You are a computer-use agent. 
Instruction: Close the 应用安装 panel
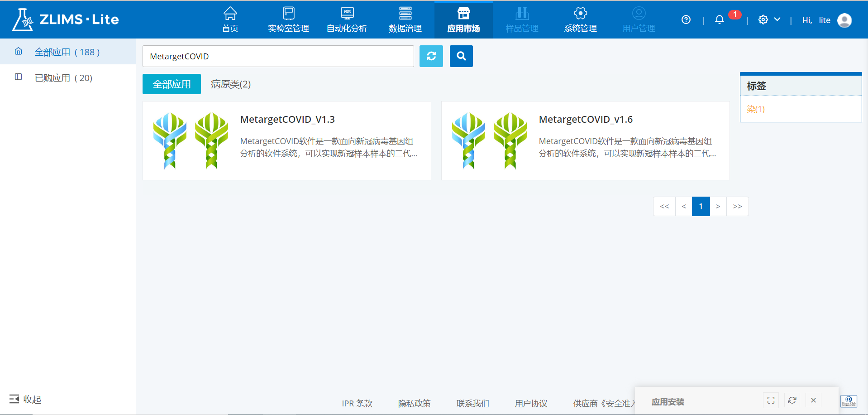tap(813, 400)
